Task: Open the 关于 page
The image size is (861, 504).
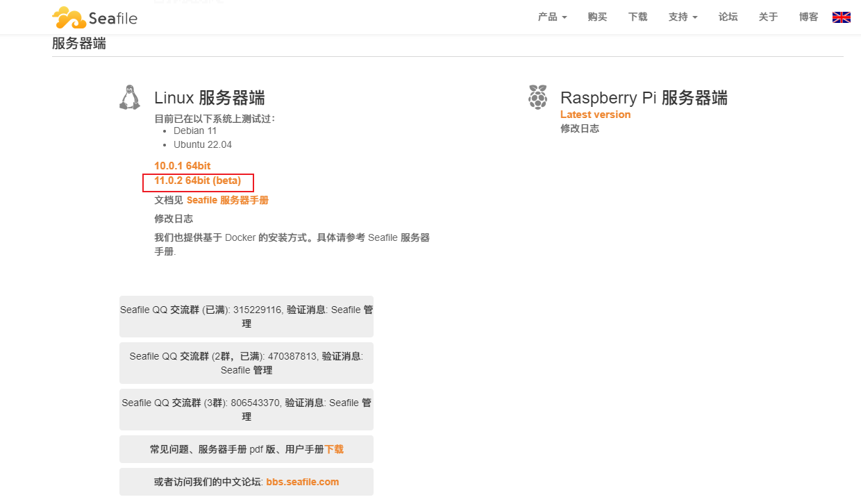Action: (769, 17)
